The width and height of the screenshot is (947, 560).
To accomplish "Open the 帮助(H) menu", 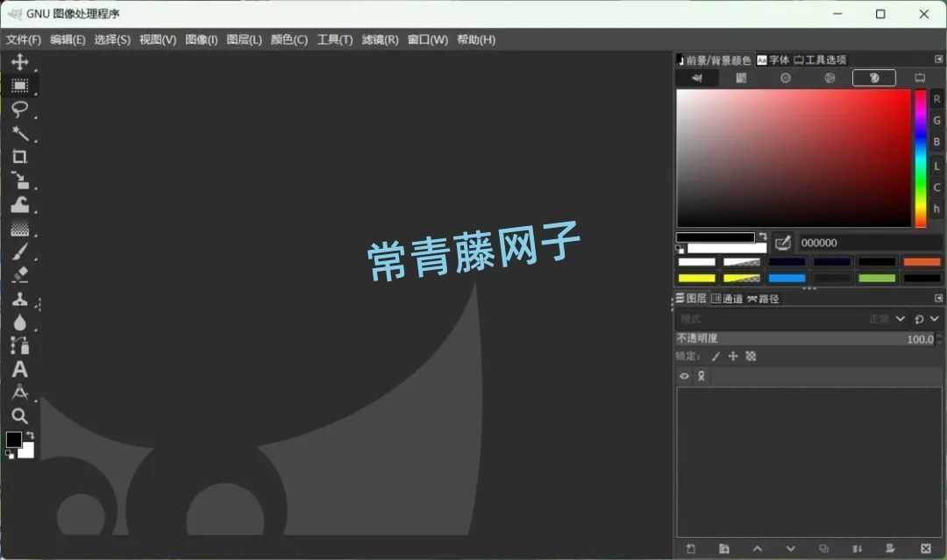I will [476, 39].
